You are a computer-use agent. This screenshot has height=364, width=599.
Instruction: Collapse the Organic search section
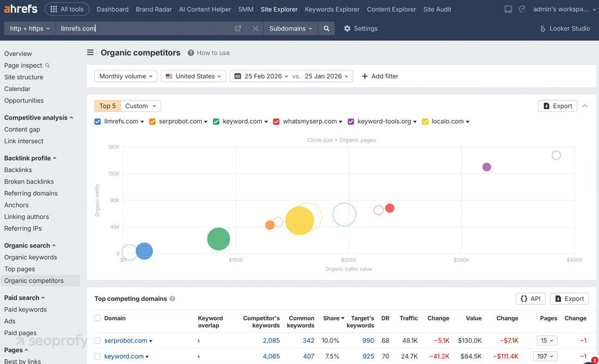point(30,245)
